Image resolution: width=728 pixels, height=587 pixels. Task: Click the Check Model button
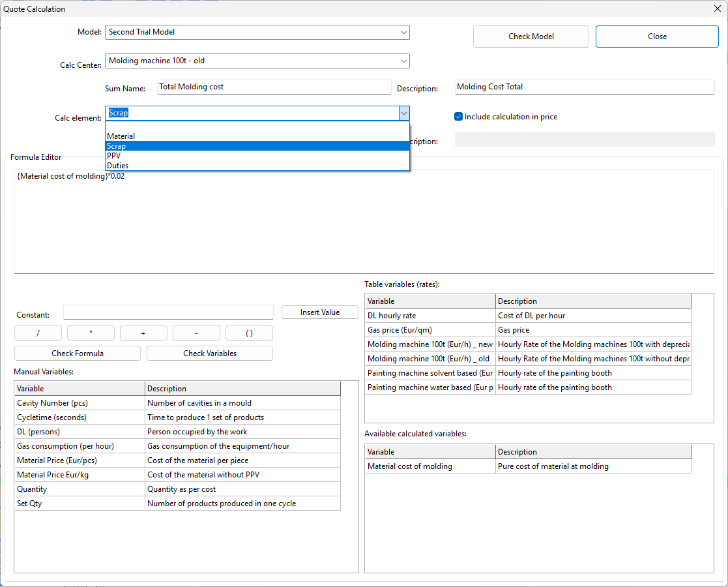(531, 37)
